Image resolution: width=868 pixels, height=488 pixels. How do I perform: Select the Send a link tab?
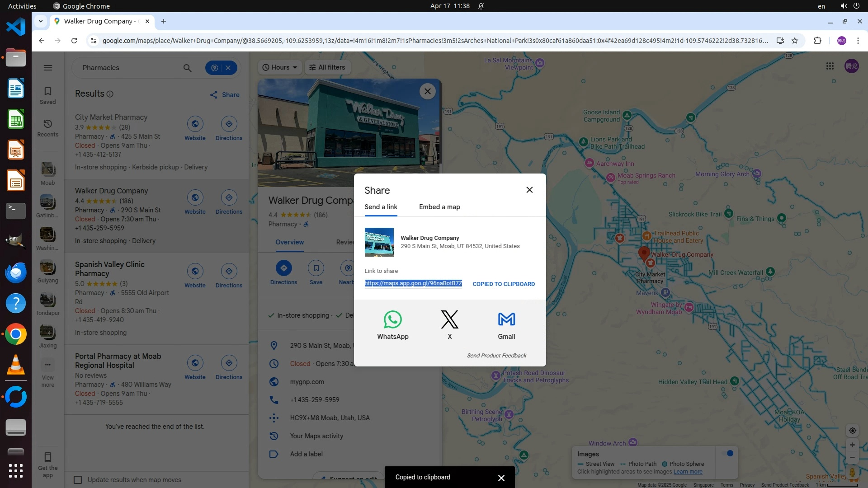click(381, 207)
